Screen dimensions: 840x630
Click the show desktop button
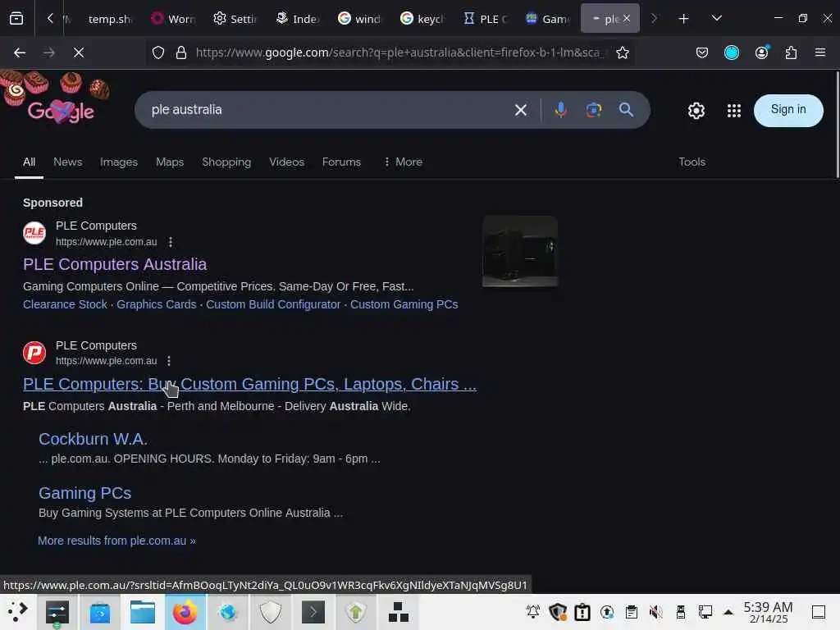[818, 612]
